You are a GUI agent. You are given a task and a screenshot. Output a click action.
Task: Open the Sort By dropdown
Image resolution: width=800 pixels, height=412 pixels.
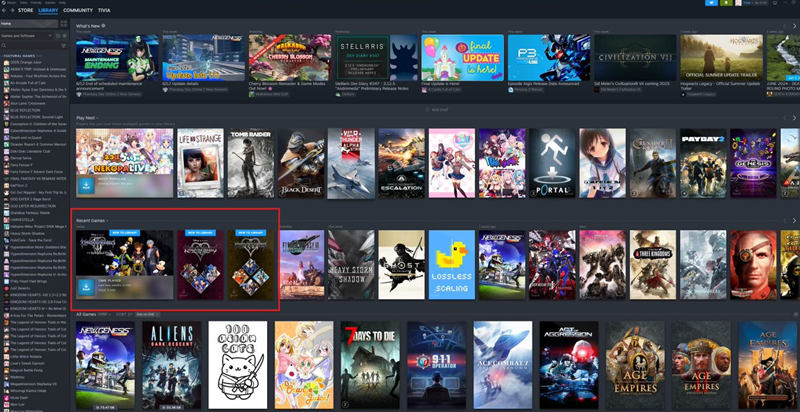tap(147, 314)
